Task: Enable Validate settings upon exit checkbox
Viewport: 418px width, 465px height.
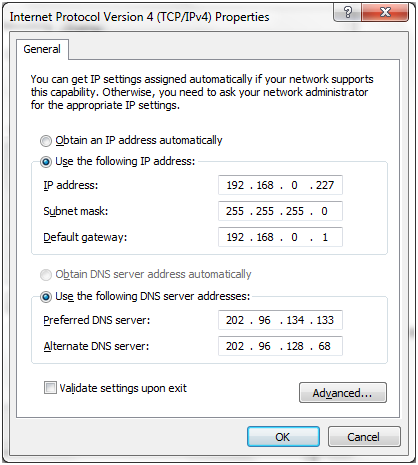Action: tap(50, 388)
